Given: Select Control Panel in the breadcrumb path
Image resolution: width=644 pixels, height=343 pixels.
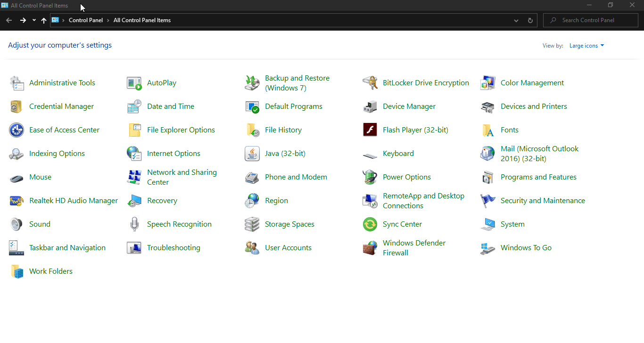Looking at the screenshot, I should [86, 20].
